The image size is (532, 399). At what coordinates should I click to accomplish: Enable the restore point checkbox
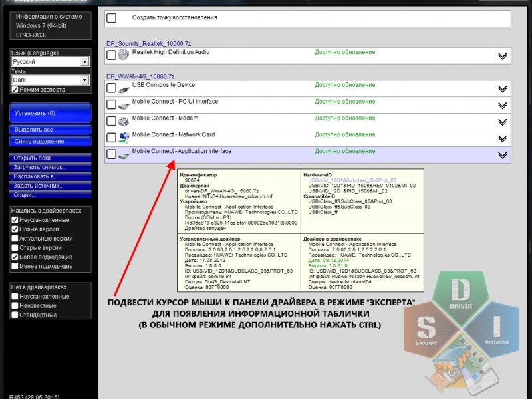coord(111,18)
